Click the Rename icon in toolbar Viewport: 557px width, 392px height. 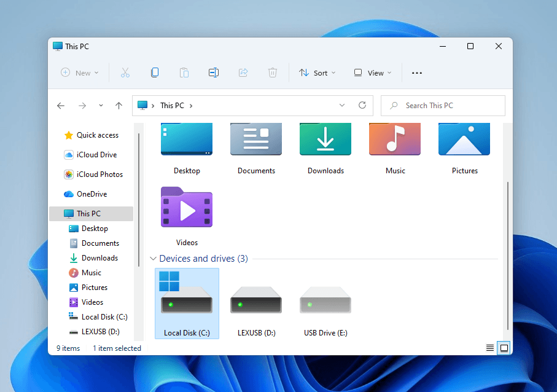(x=214, y=73)
